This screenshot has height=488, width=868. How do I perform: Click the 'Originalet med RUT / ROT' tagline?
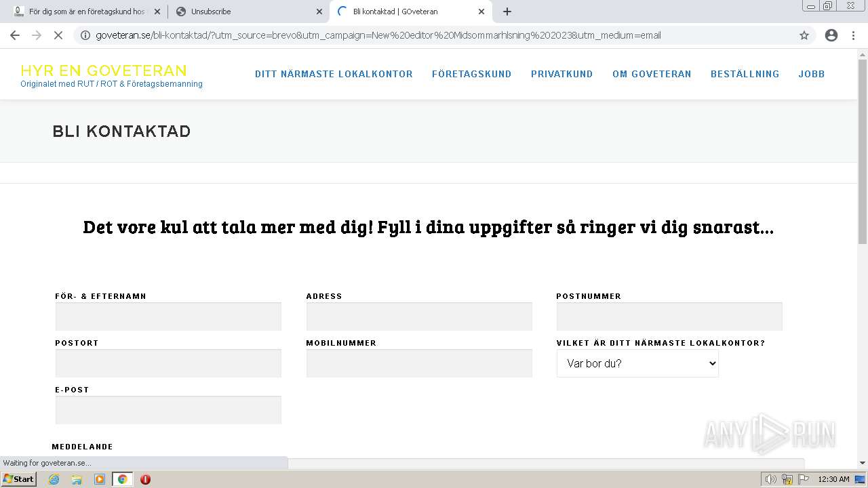point(111,84)
